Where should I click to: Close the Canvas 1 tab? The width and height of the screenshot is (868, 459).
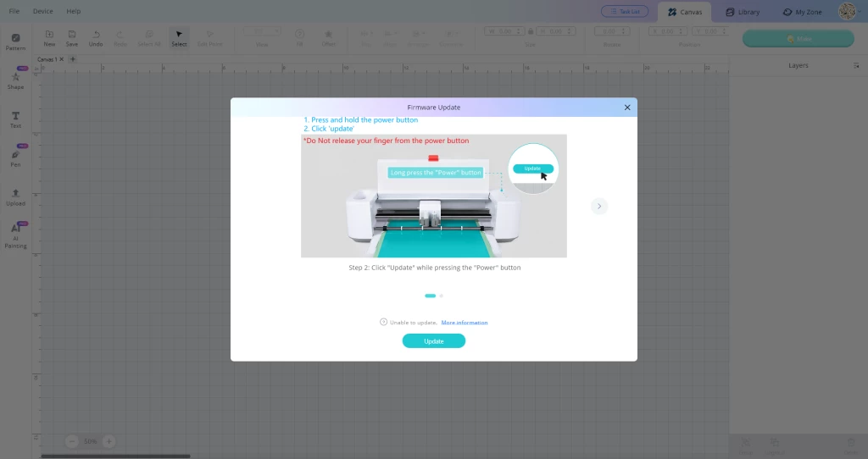[x=61, y=59]
